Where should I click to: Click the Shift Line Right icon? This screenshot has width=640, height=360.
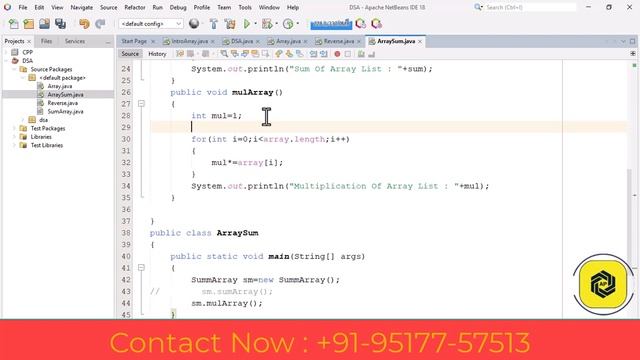click(x=323, y=54)
